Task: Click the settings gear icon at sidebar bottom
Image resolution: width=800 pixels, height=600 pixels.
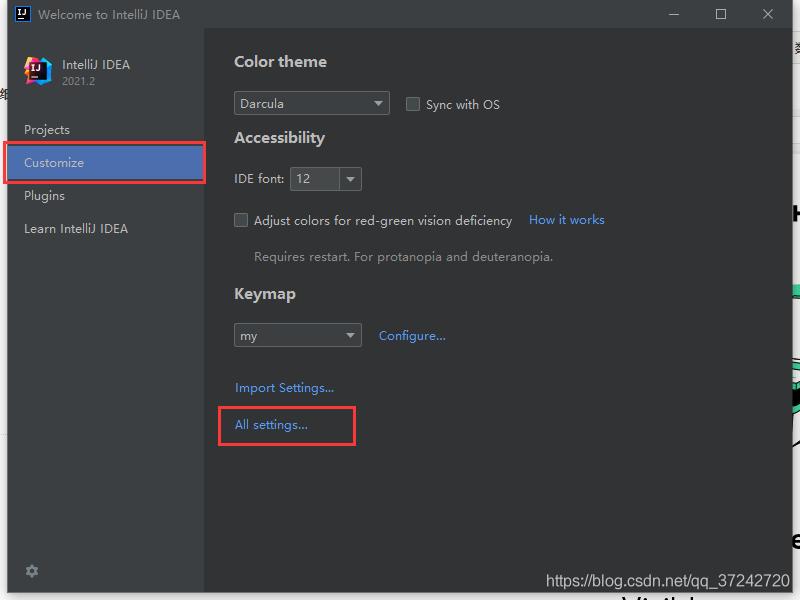Action: (x=32, y=571)
